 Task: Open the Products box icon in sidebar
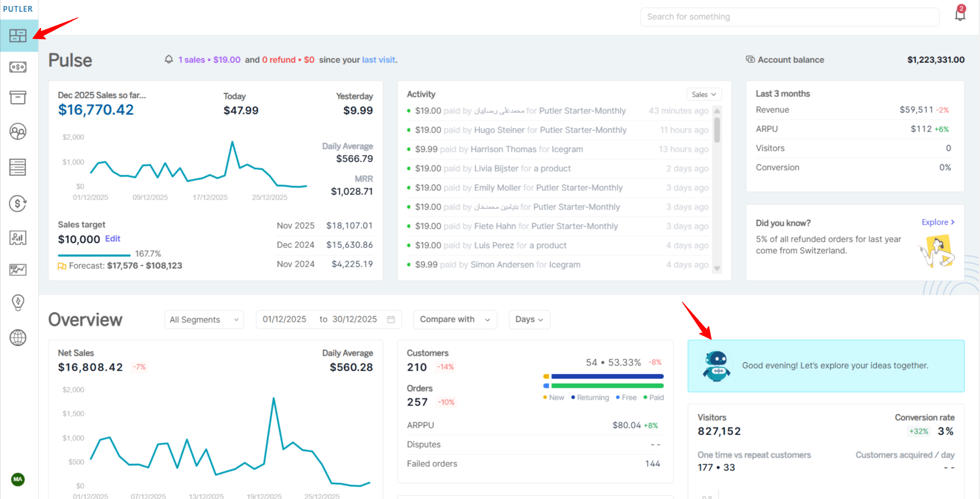click(18, 97)
